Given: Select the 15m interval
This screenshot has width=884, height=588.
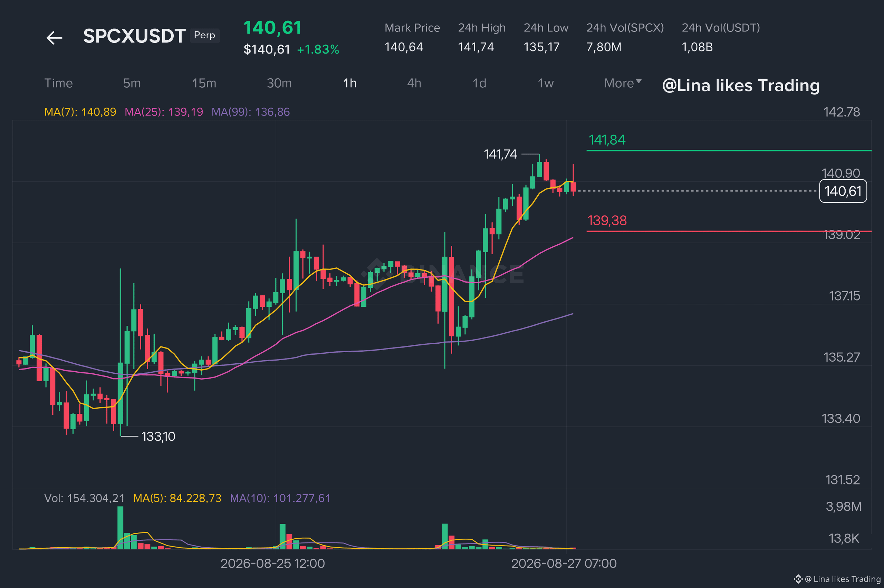Looking at the screenshot, I should click(204, 83).
